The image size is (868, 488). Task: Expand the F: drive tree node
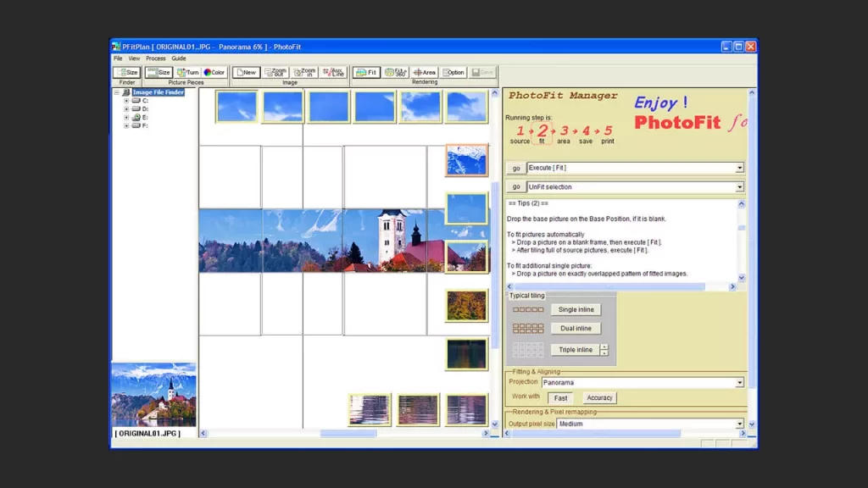coord(126,125)
